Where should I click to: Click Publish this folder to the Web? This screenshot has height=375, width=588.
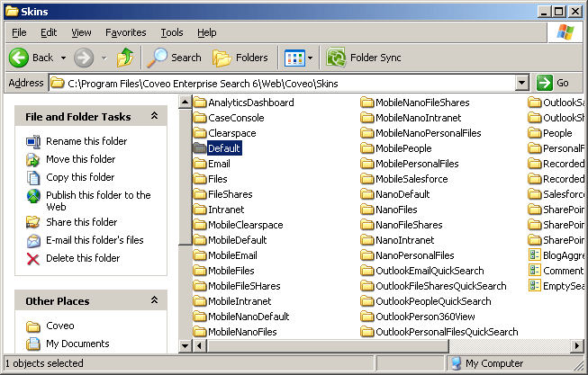click(x=98, y=201)
